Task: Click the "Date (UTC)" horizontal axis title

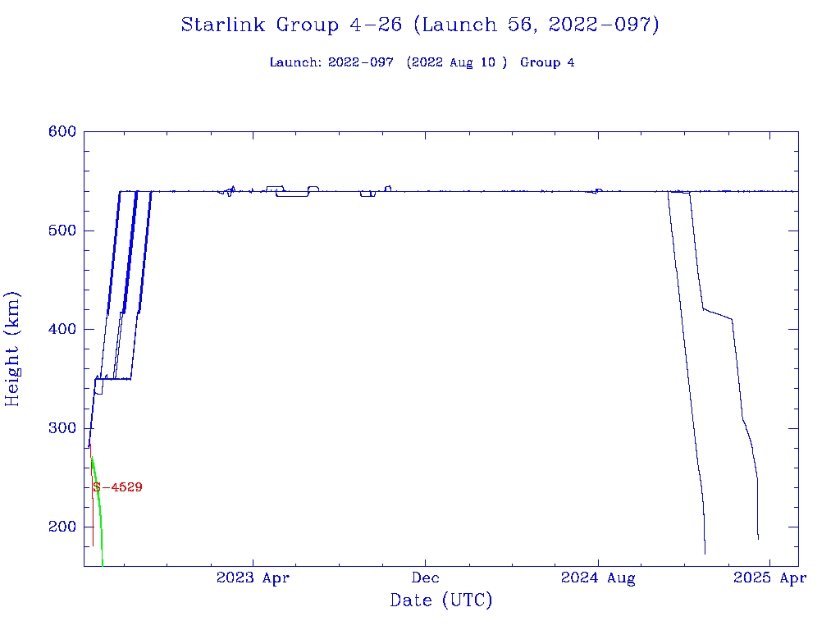Action: point(441,600)
